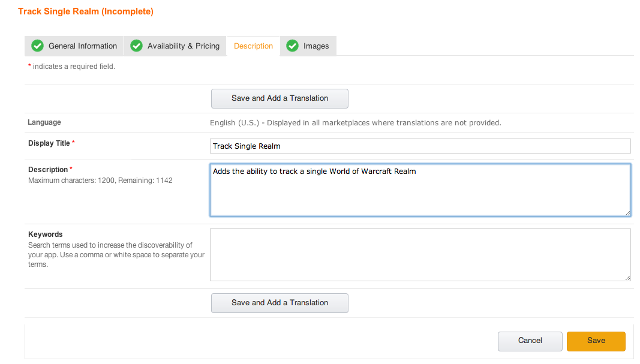The width and height of the screenshot is (640, 364).
Task: Click the top Save and Add a Translation button
Action: [280, 98]
